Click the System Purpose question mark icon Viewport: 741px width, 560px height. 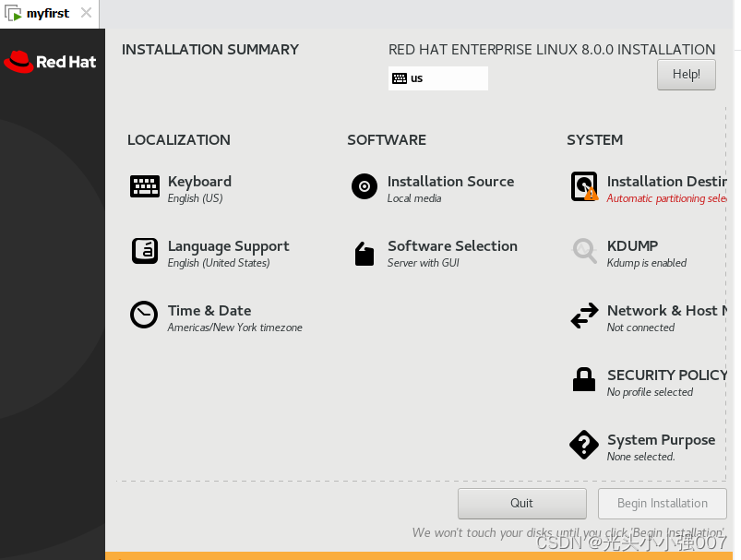point(584,445)
